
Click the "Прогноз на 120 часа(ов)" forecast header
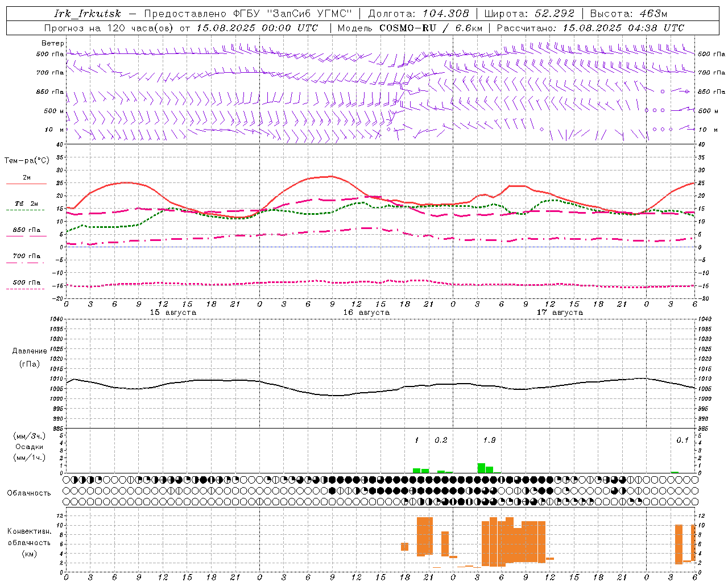tap(109, 28)
